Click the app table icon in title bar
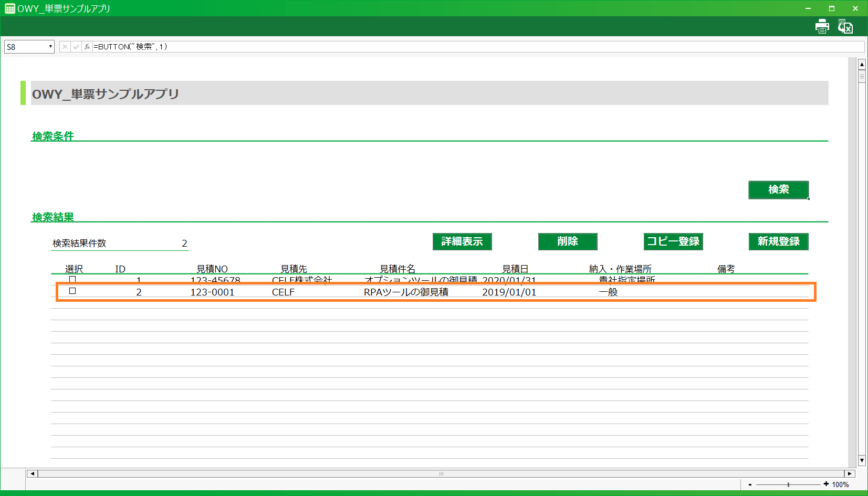 pyautogui.click(x=9, y=8)
